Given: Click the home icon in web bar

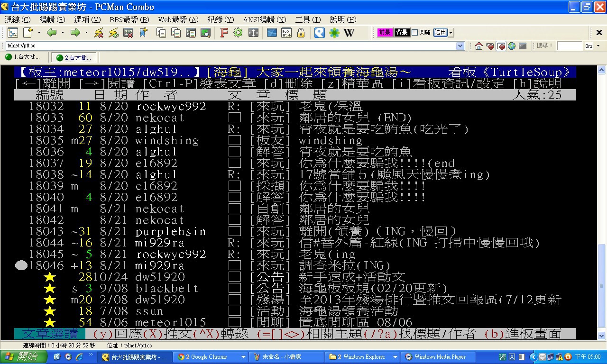Looking at the screenshot, I should pyautogui.click(x=479, y=46).
